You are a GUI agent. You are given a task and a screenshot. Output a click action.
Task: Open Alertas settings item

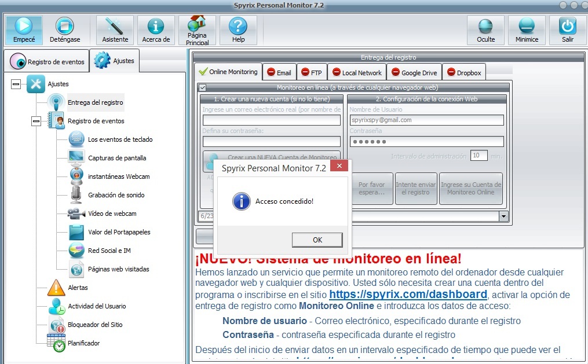(78, 288)
